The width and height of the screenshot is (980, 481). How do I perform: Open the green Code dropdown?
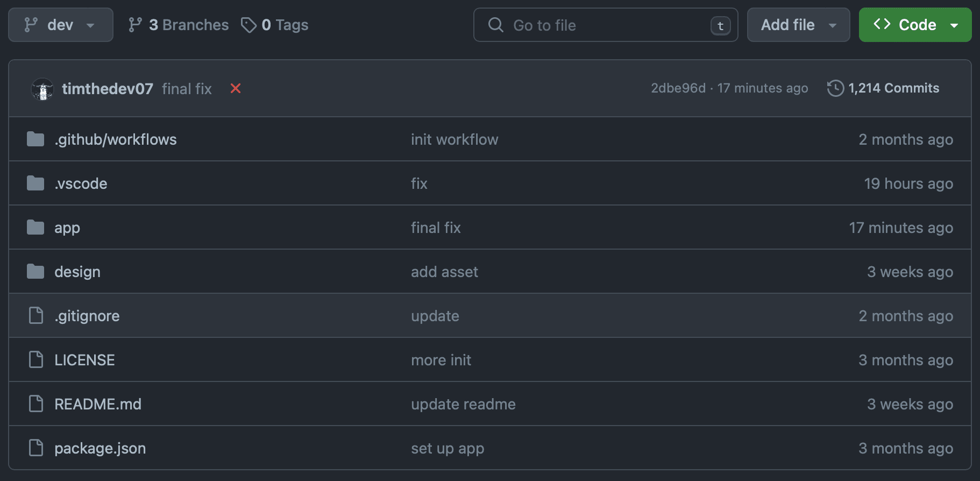(x=915, y=25)
